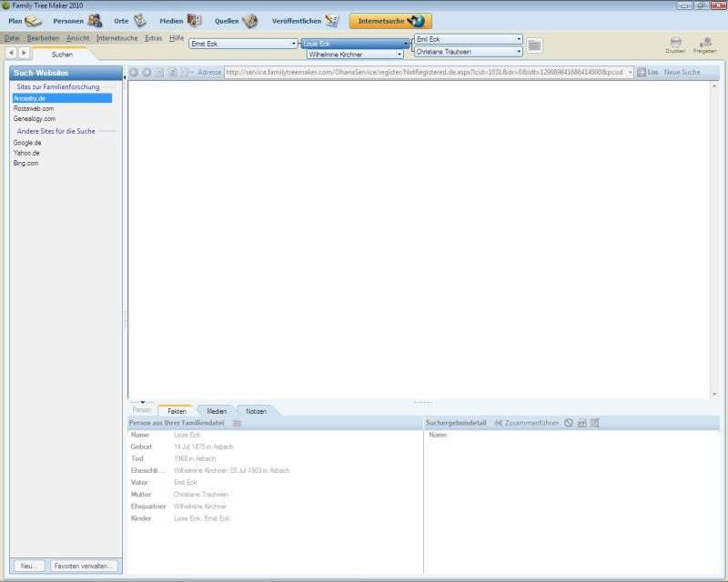The height and width of the screenshot is (582, 728).
Task: Open the Extras menu
Action: click(153, 38)
